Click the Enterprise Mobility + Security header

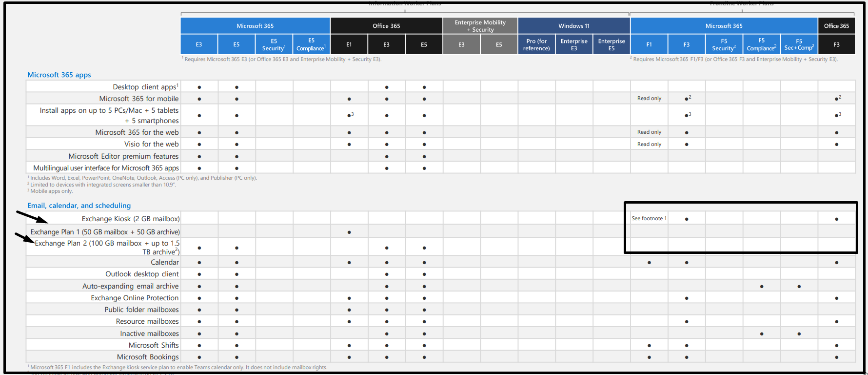tap(480, 26)
